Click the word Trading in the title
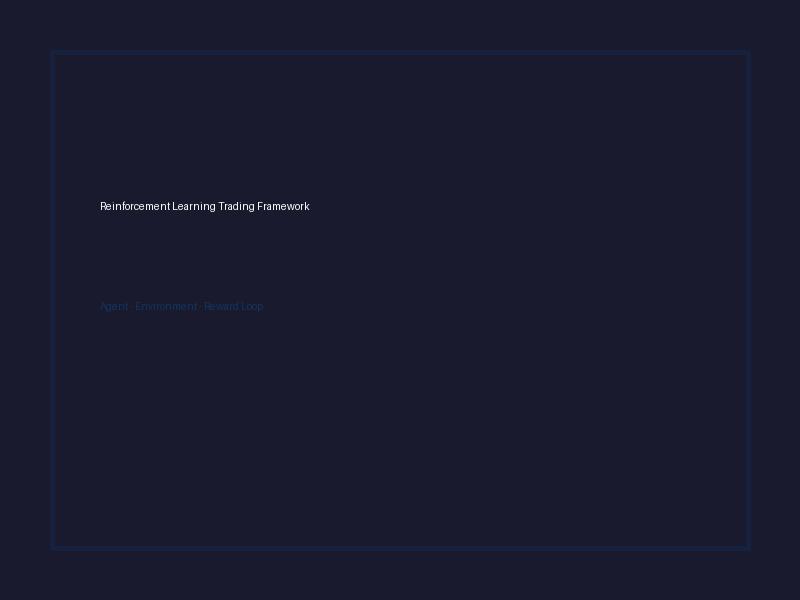This screenshot has height=600, width=800. tap(236, 206)
